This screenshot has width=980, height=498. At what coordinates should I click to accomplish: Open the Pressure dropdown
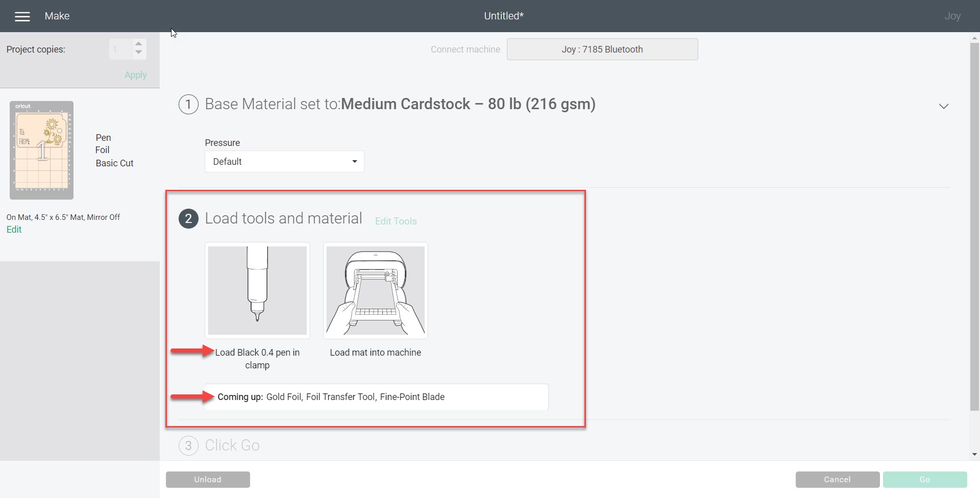tap(284, 162)
